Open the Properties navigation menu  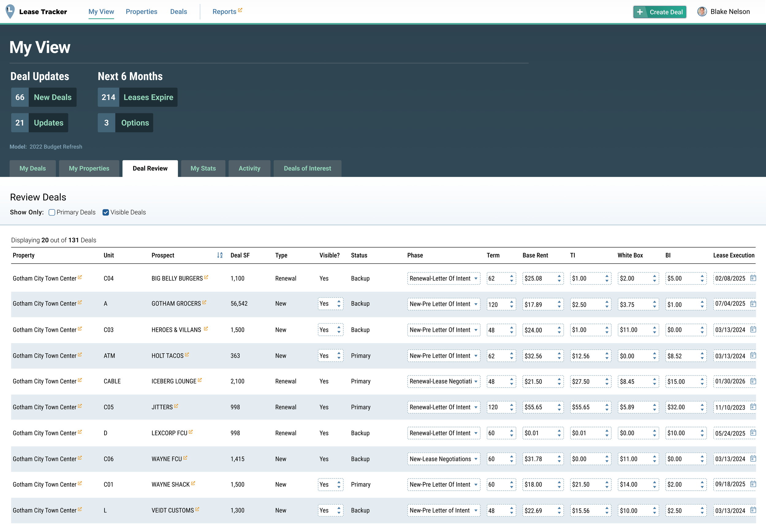click(x=142, y=12)
